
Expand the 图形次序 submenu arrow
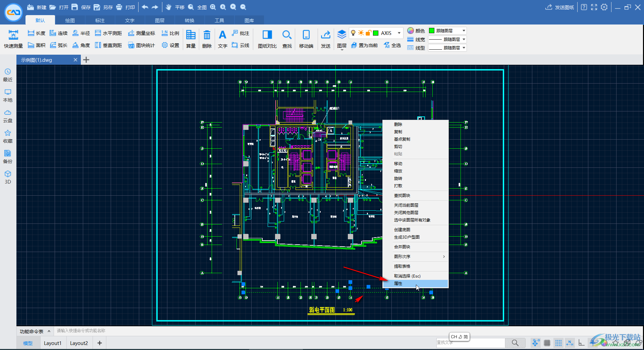[x=444, y=257]
